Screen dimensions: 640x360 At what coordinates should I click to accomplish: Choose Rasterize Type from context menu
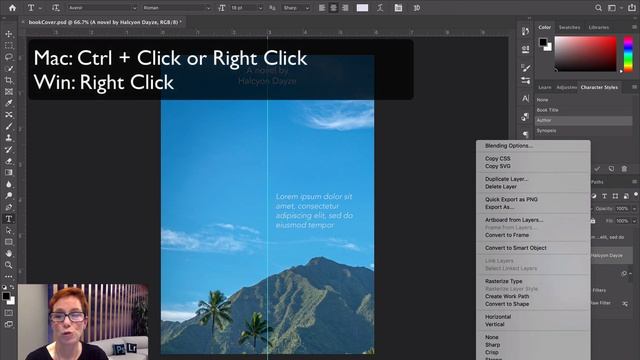[503, 281]
